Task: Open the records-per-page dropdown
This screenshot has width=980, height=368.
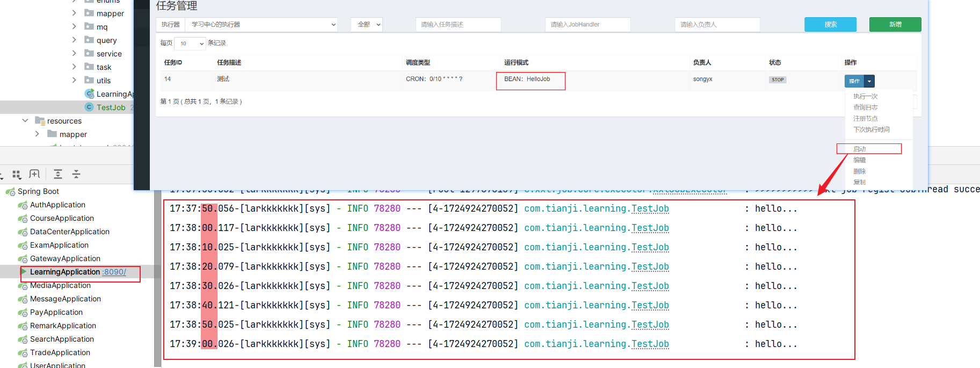Action: [x=190, y=44]
